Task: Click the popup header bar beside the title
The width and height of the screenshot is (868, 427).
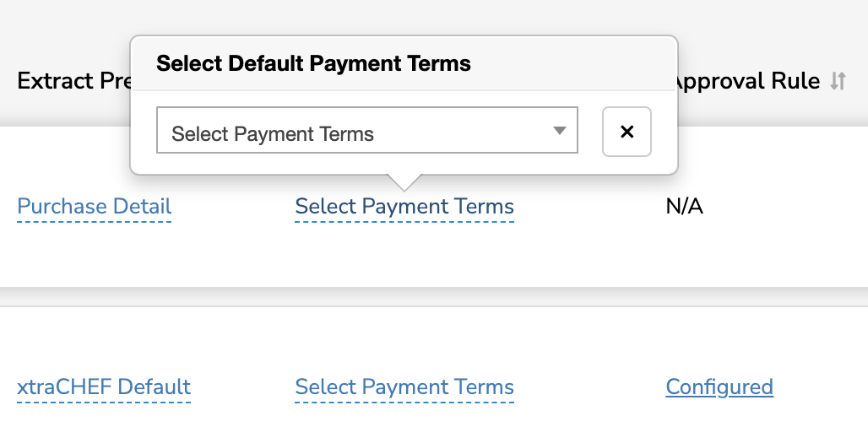Action: [574, 63]
